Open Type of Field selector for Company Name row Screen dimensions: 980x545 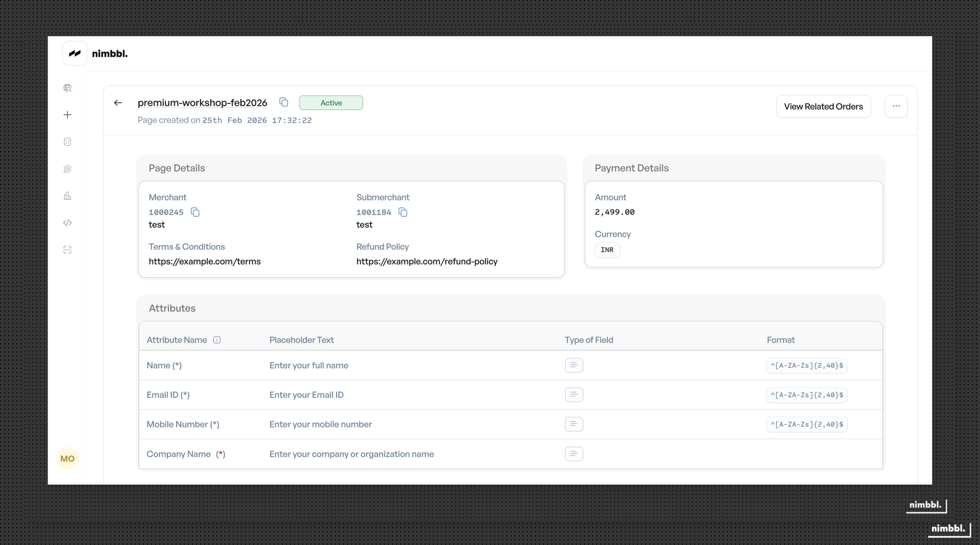(574, 454)
